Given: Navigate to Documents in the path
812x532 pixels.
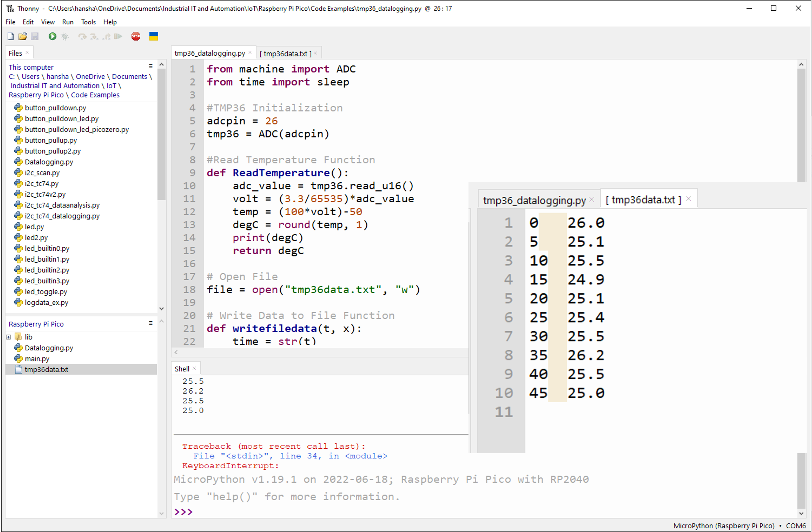Looking at the screenshot, I should click(x=129, y=77).
